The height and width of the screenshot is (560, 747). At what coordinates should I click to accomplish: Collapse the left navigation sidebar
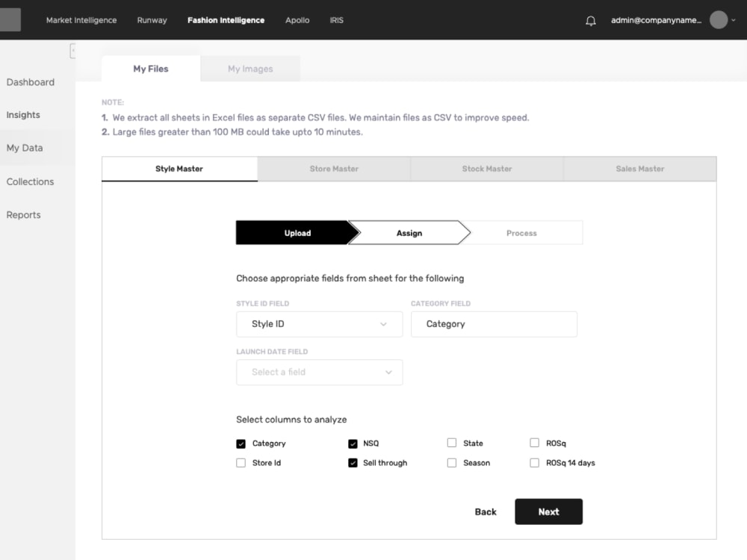coord(72,51)
